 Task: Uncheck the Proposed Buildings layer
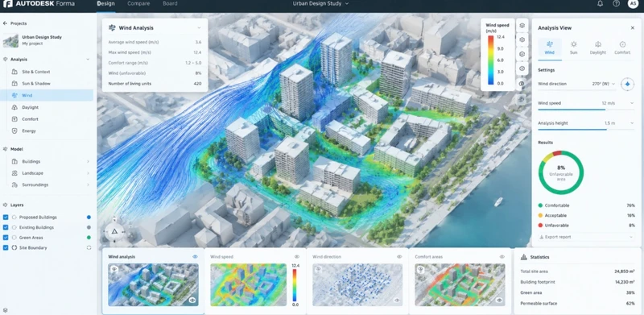[x=6, y=218]
